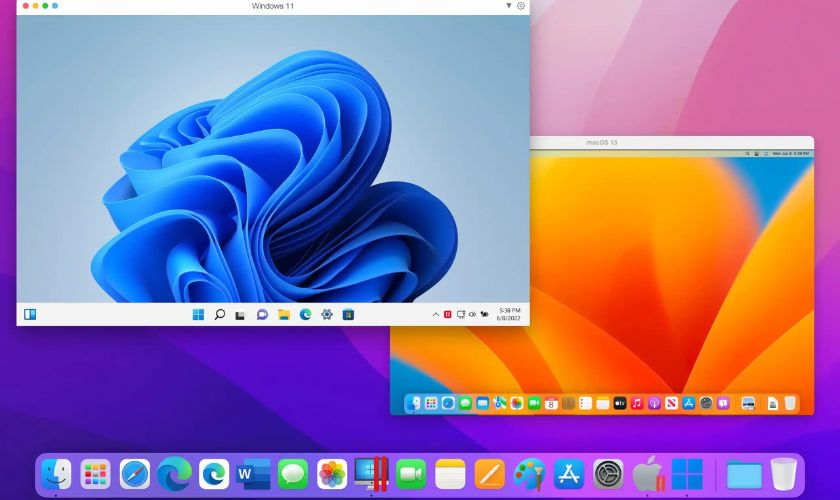This screenshot has height=500, width=840.
Task: Open Trash in the macOS 13 VM dock
Action: [790, 403]
